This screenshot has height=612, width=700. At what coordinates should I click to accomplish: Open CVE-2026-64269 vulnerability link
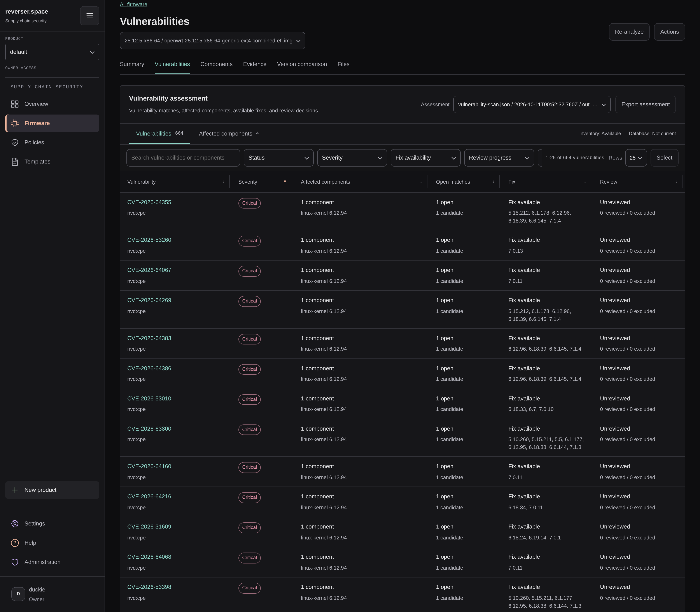coord(149,300)
